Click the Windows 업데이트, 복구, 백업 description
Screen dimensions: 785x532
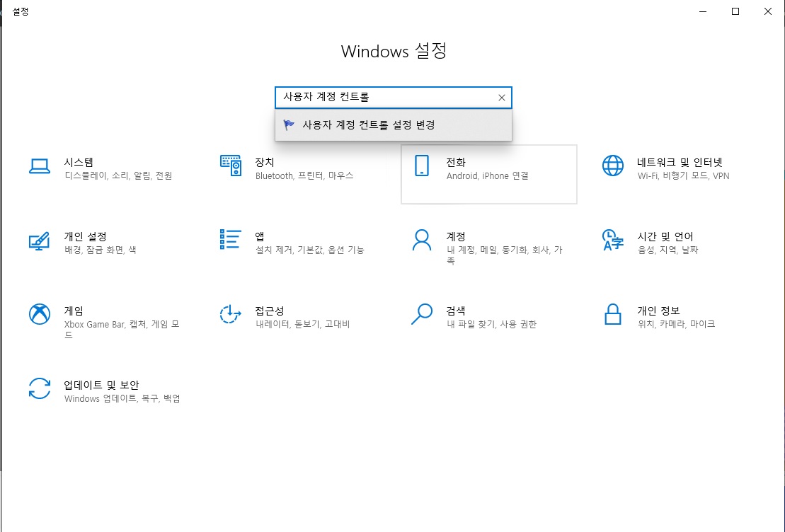pos(122,398)
